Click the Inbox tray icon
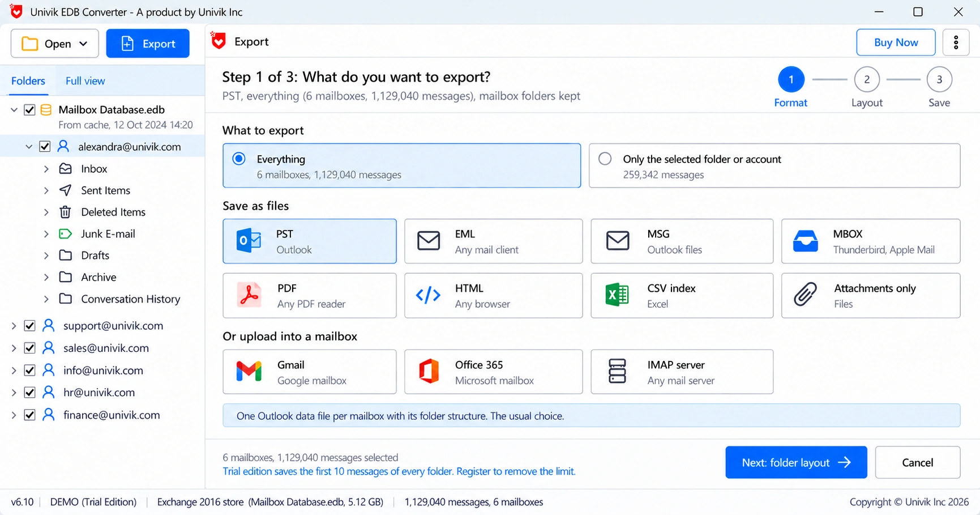This screenshot has height=515, width=980. tap(66, 169)
